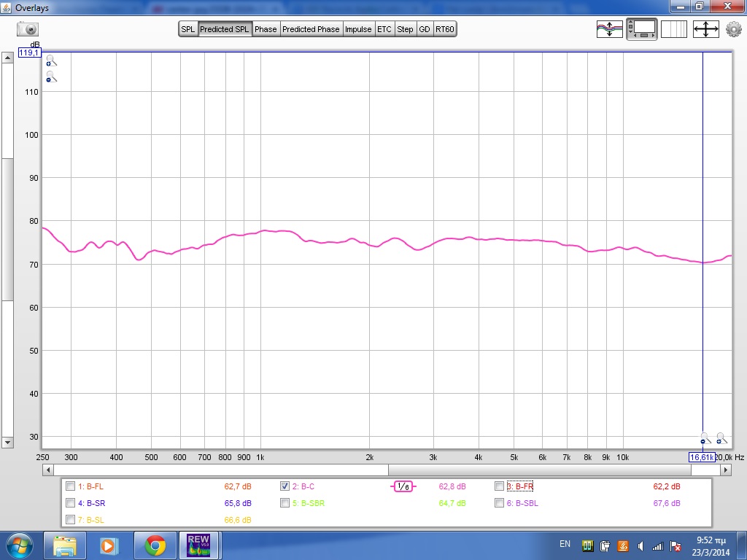Toggle the graph scrollbars display button

642,29
